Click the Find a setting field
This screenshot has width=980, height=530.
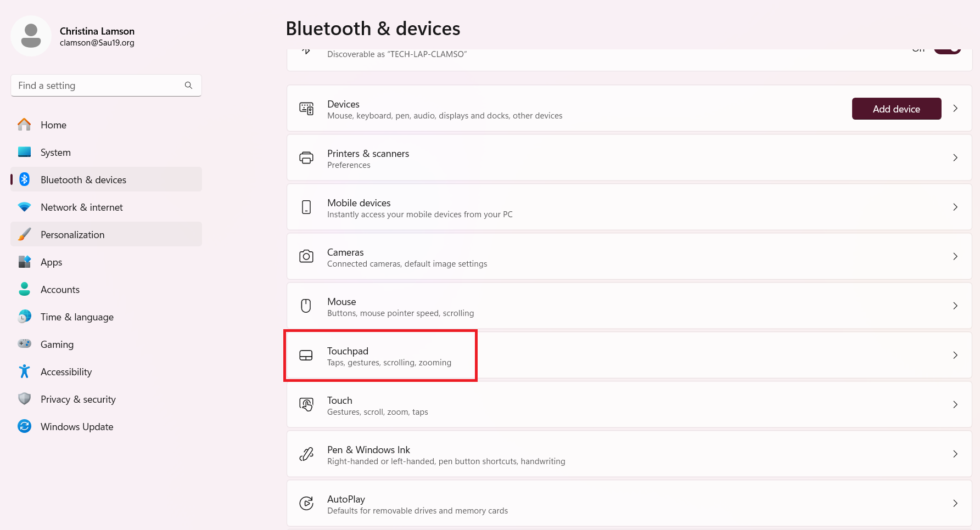point(106,86)
